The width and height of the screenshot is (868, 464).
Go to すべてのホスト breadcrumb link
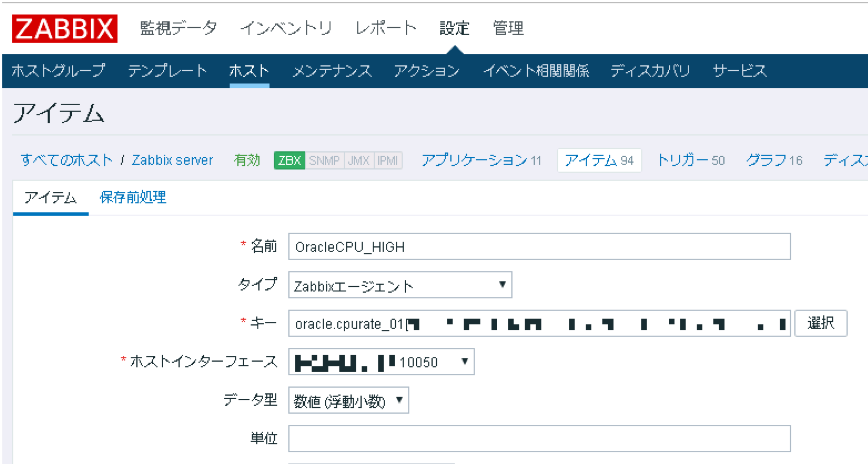point(66,160)
